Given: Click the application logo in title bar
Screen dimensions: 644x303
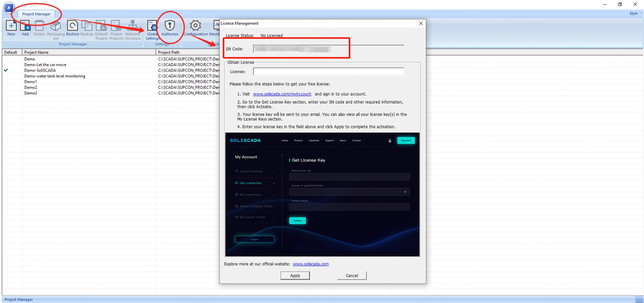Looking at the screenshot, I should tap(9, 8).
